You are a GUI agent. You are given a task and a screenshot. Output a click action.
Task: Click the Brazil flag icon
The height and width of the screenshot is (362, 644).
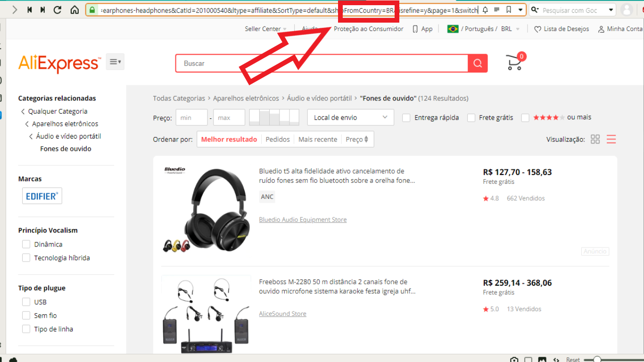[x=453, y=29]
